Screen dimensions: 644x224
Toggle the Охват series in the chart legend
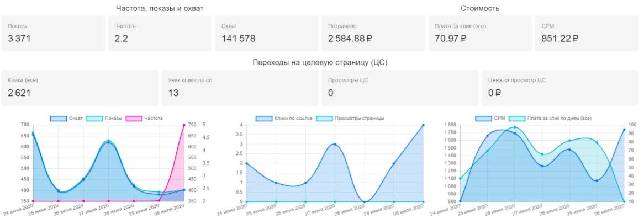click(x=66, y=118)
